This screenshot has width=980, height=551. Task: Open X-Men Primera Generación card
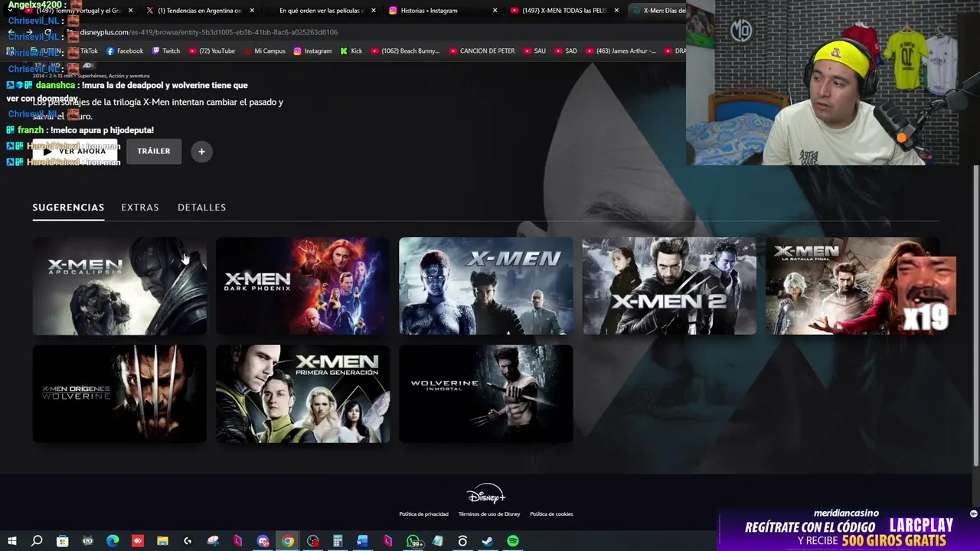click(x=302, y=393)
